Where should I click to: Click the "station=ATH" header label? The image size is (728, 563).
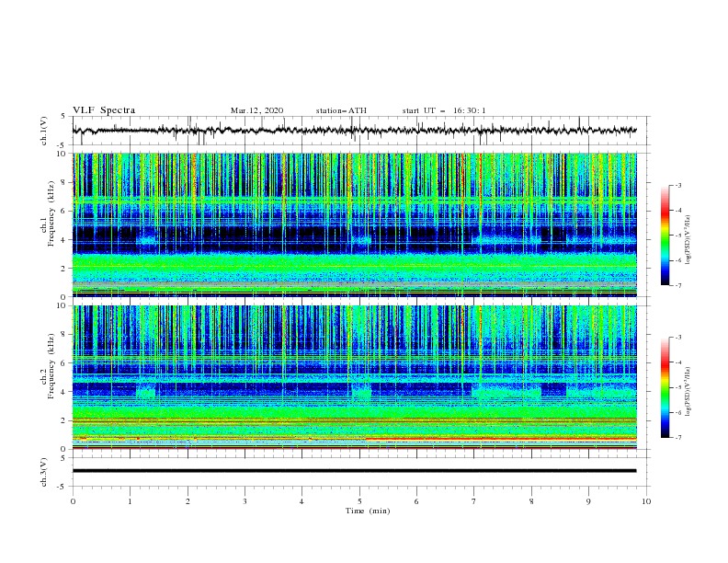(x=341, y=110)
